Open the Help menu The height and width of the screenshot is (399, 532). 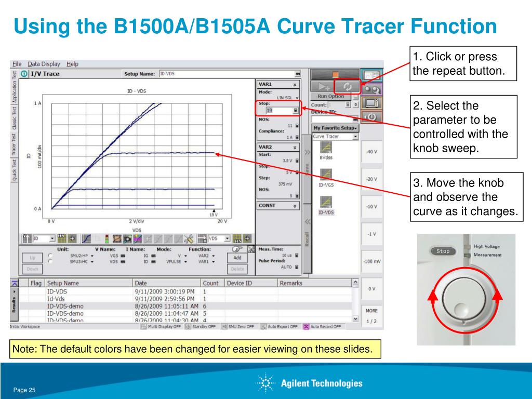[72, 64]
